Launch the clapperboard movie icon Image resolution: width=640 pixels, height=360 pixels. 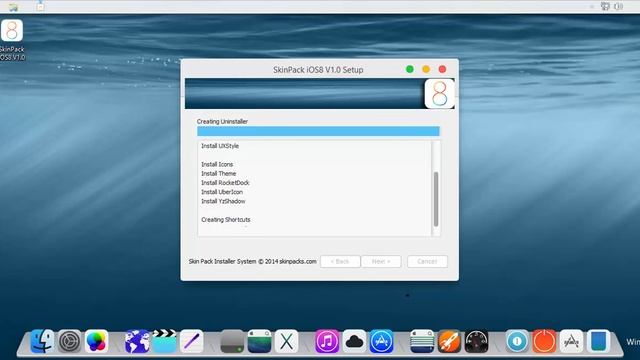point(164,341)
